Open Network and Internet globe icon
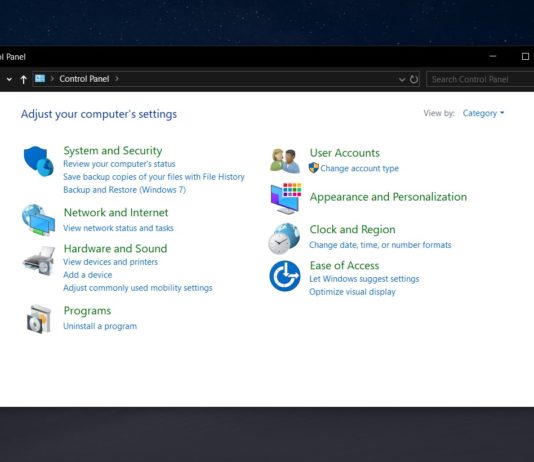 (x=38, y=220)
